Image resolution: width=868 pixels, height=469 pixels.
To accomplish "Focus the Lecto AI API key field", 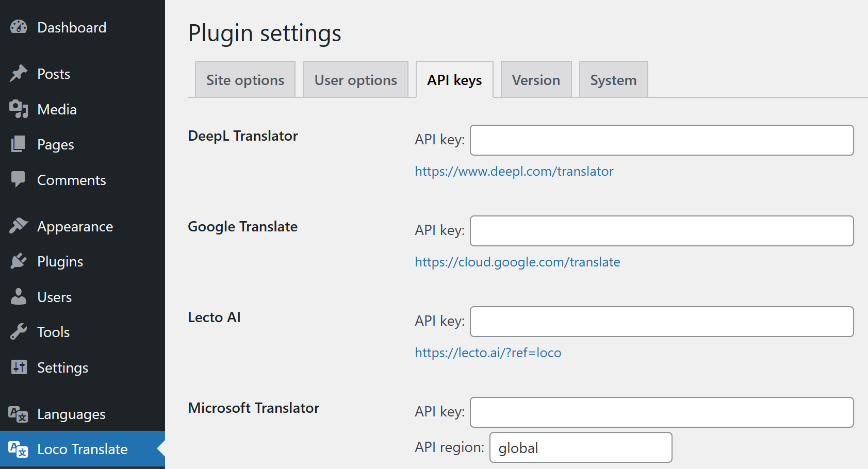I will [662, 322].
